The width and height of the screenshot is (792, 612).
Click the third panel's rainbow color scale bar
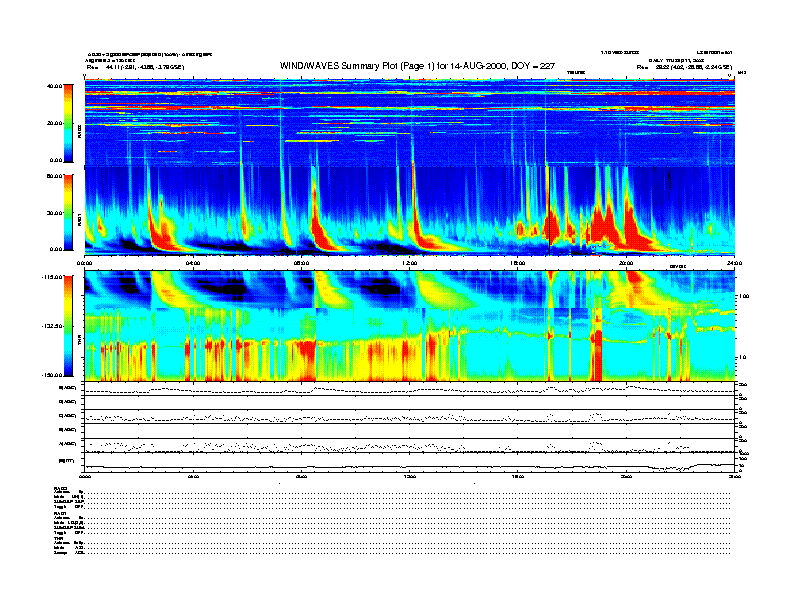[66, 326]
